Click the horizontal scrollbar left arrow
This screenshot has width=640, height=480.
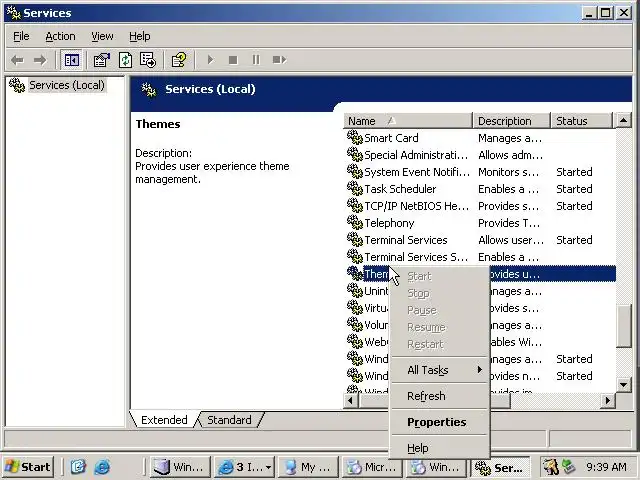[350, 401]
